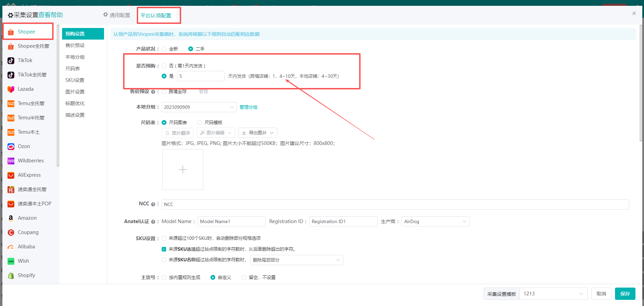Screen dimensions: 644x306
Task: Choose 否 (需1天内发货) for pre-order
Action: point(164,66)
